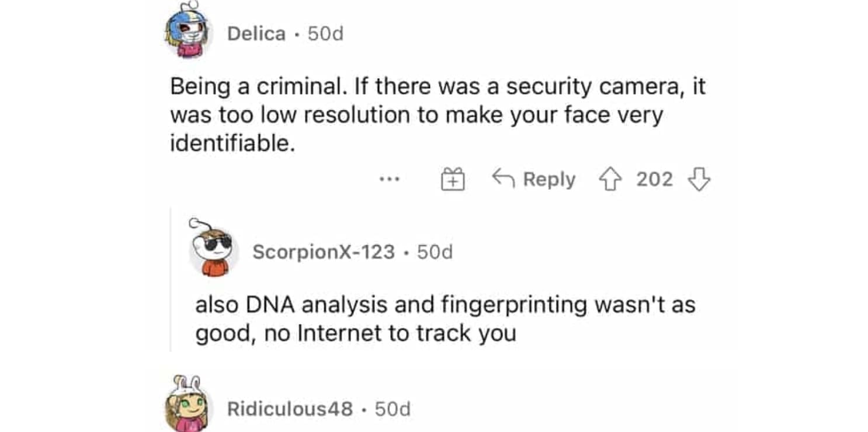Open the three-dot more options menu

(389, 179)
